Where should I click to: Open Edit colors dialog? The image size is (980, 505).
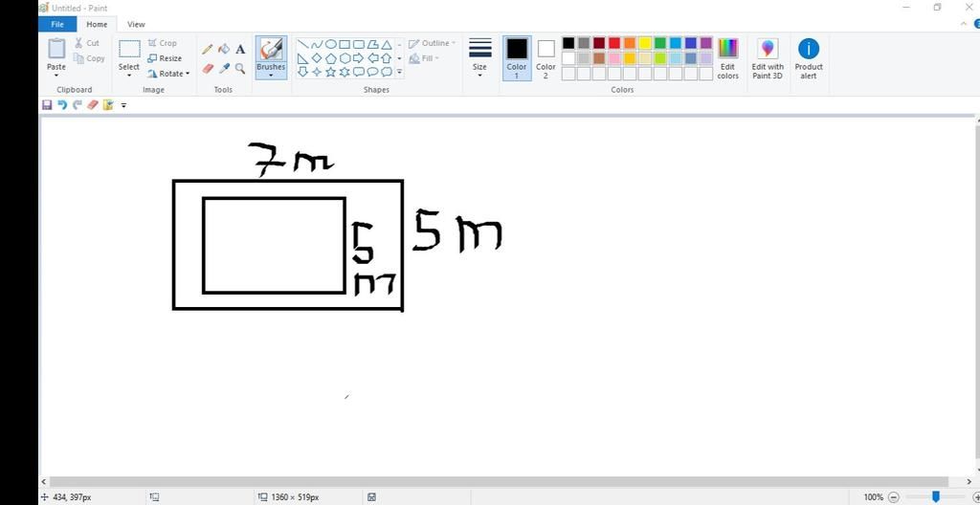pyautogui.click(x=728, y=58)
